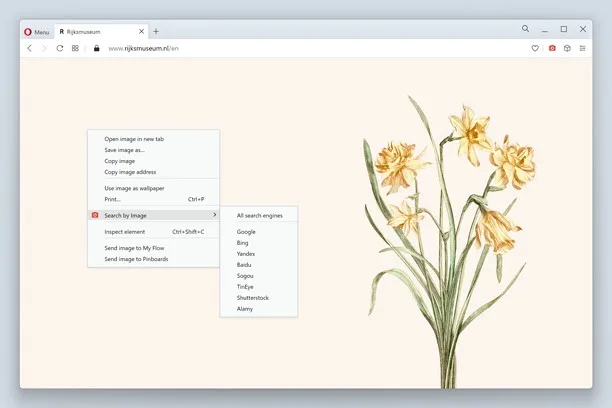
Task: Choose Send image to My Flow
Action: click(x=153, y=248)
